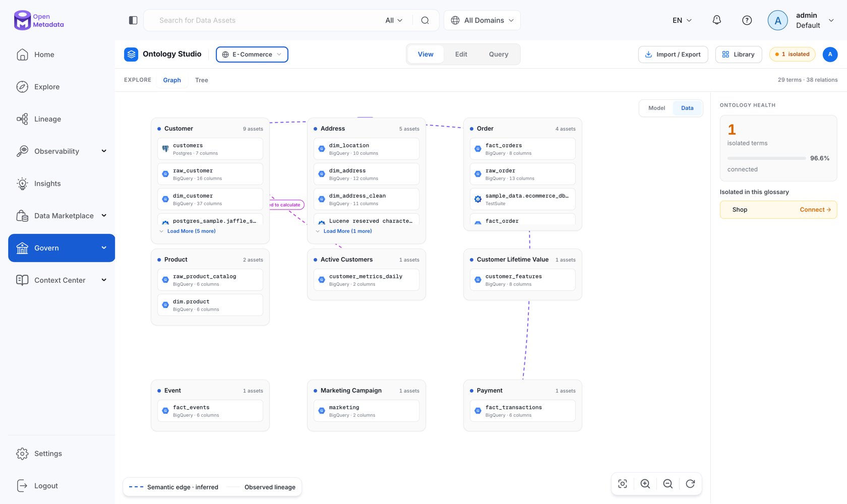Click the Home icon in sidebar
This screenshot has width=847, height=504.
click(22, 54)
